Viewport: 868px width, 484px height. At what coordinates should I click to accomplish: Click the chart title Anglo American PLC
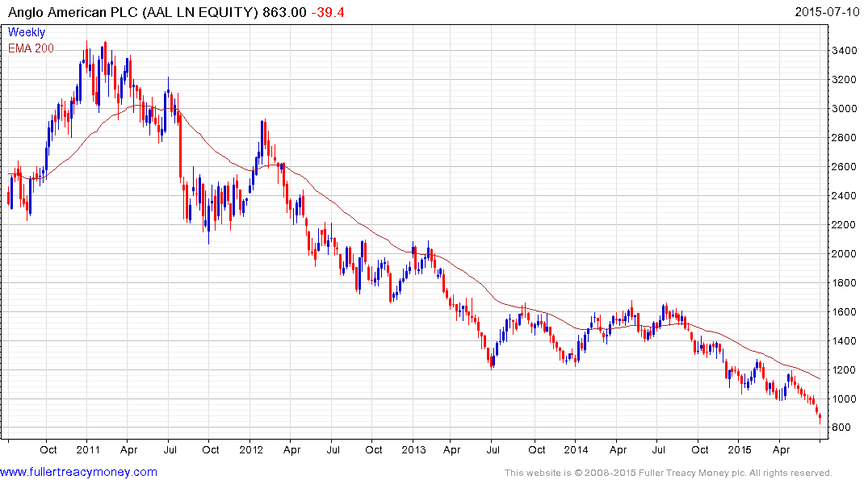pos(73,12)
